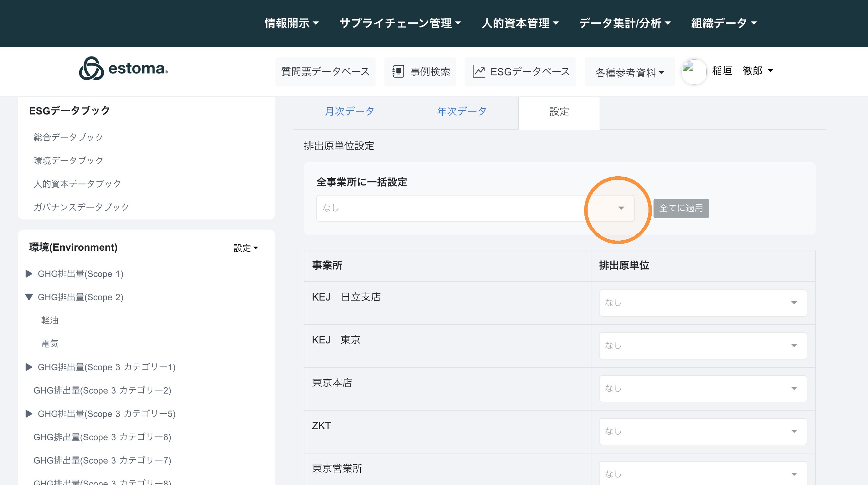
Task: Select 電気 under Scope 2
Action: point(50,343)
